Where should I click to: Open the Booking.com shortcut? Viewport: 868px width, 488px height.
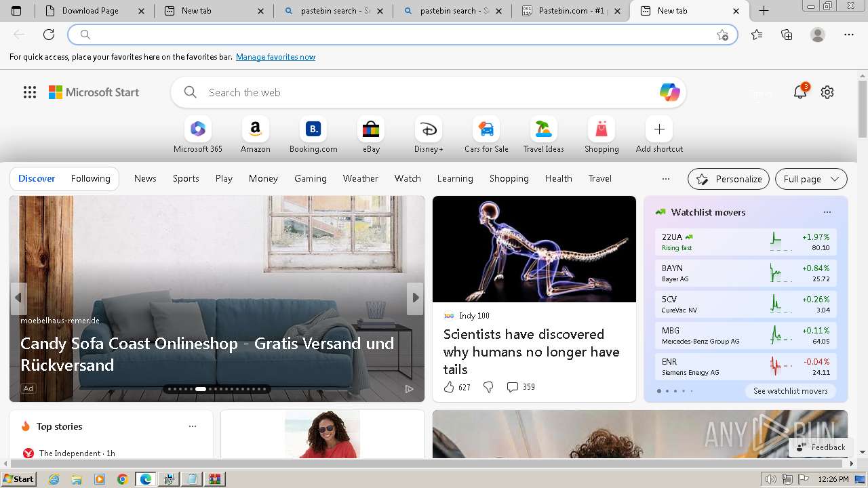313,135
